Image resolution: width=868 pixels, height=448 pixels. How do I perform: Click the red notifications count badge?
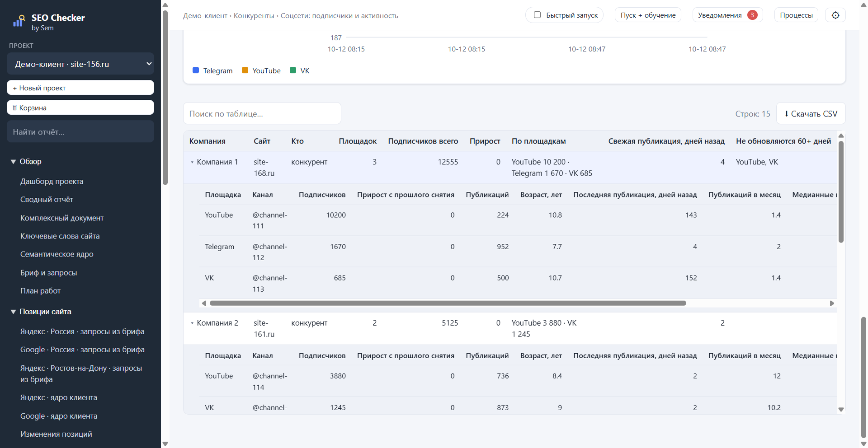752,15
